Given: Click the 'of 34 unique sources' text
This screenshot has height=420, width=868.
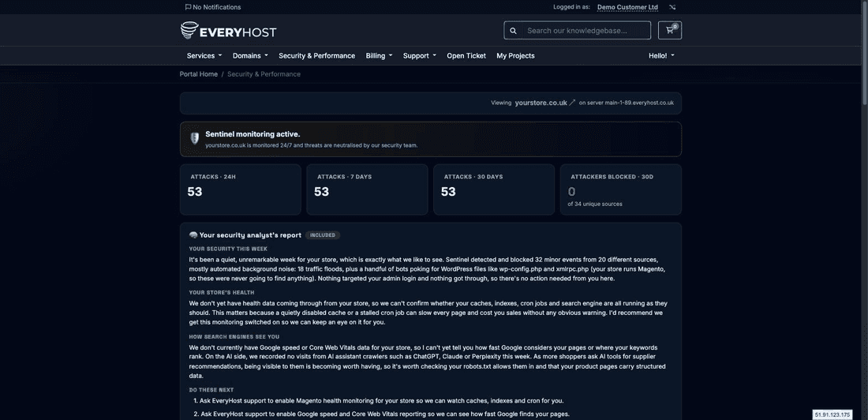Looking at the screenshot, I should (595, 204).
